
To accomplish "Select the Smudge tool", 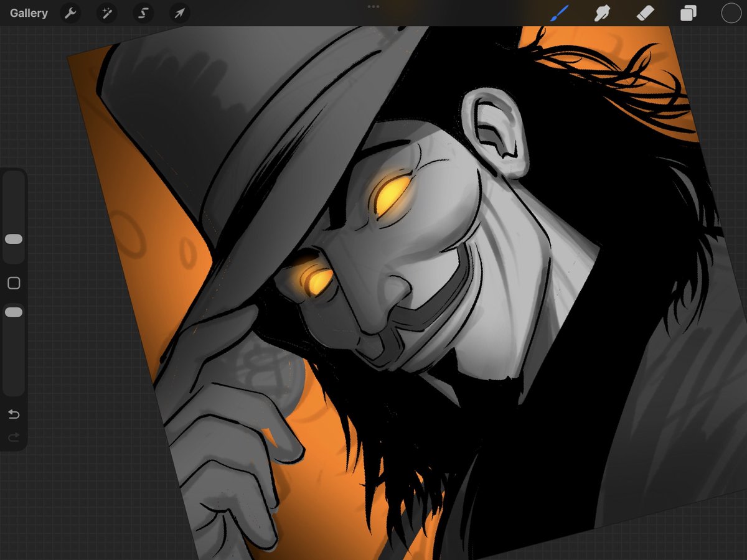I will [x=602, y=13].
